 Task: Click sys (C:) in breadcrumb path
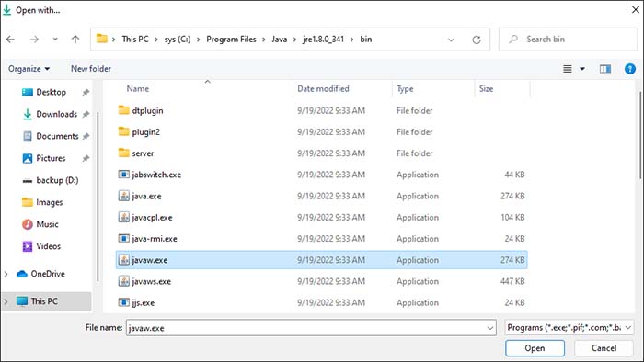[178, 40]
